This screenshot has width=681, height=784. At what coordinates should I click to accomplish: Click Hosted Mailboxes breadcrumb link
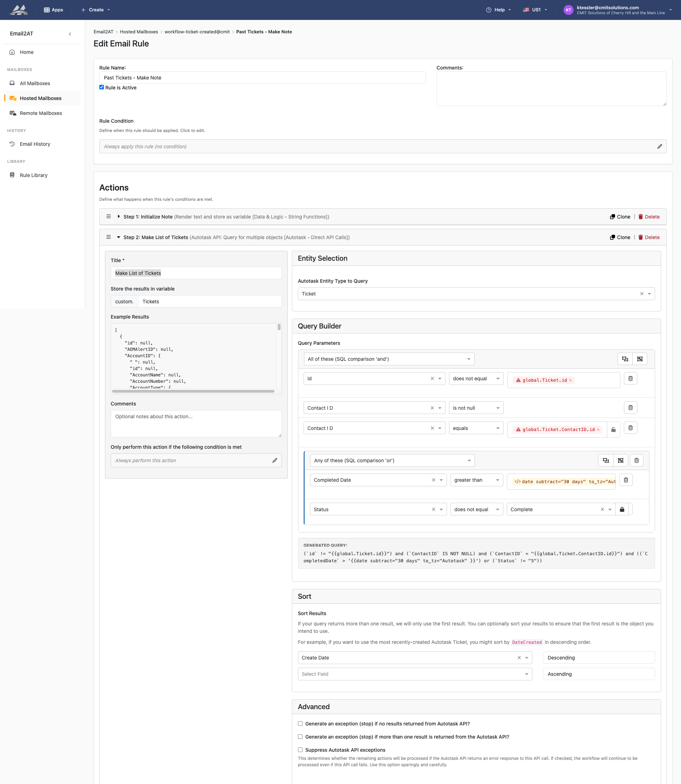click(139, 32)
